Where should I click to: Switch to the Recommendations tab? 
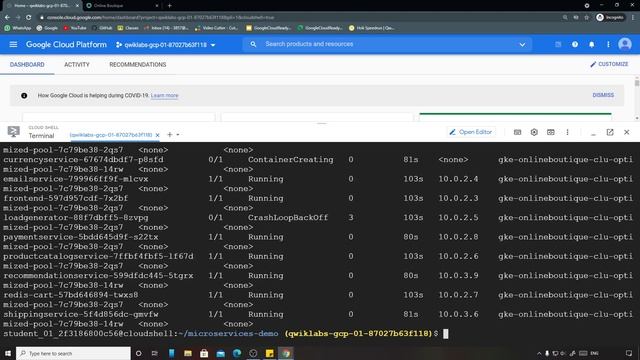[138, 64]
